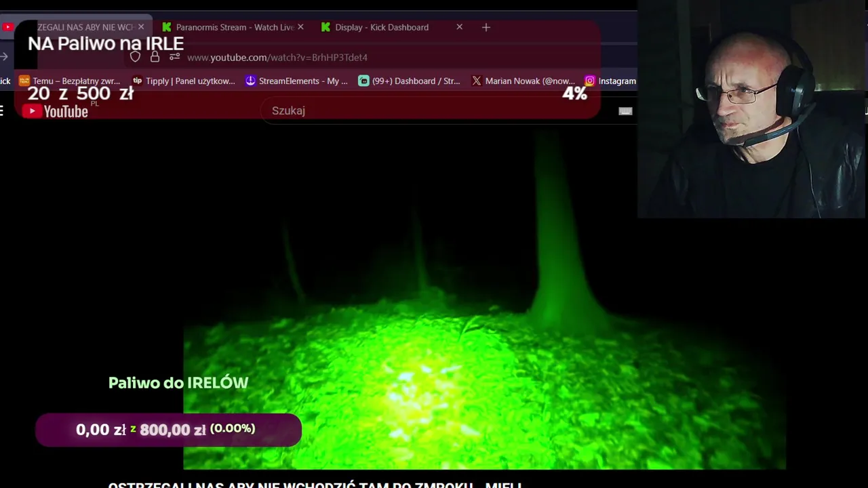Close the YouTube browser tab

click(x=141, y=27)
